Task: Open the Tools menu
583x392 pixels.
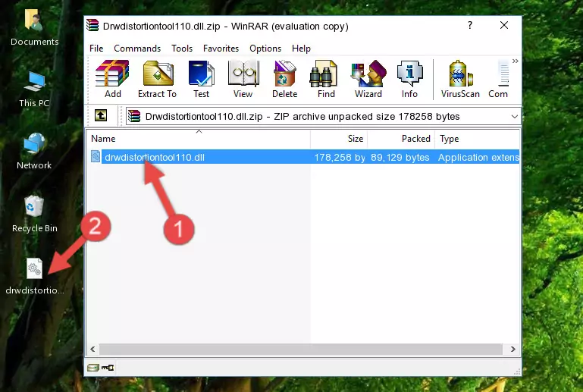Action: [182, 49]
